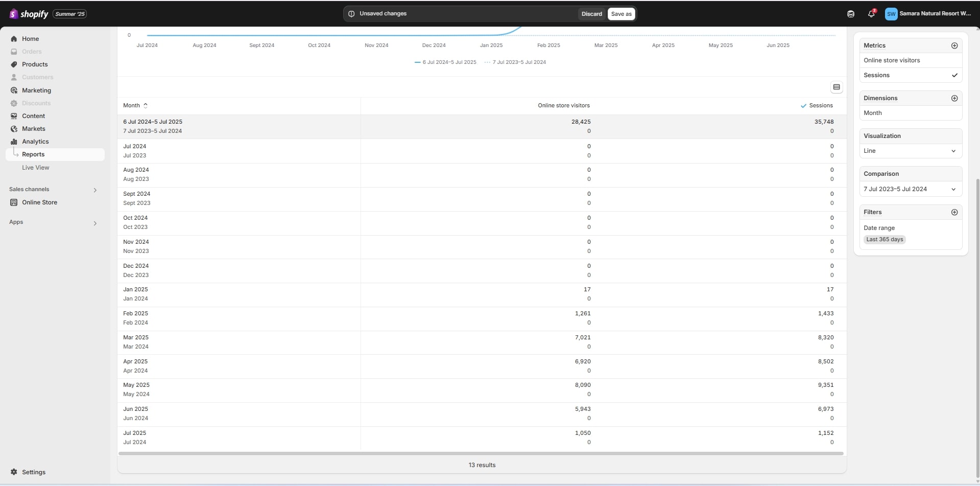Open Content in the sidebar
The image size is (980, 486).
(x=33, y=116)
